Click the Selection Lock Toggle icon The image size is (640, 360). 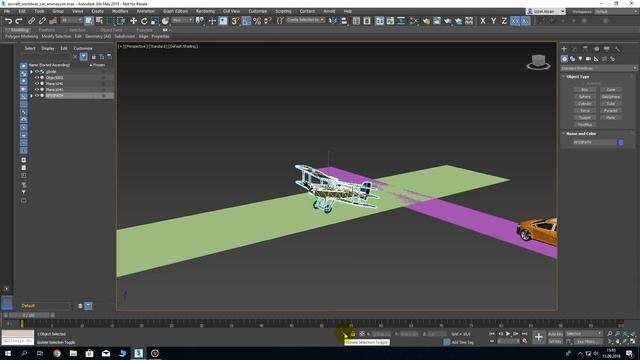(x=353, y=334)
